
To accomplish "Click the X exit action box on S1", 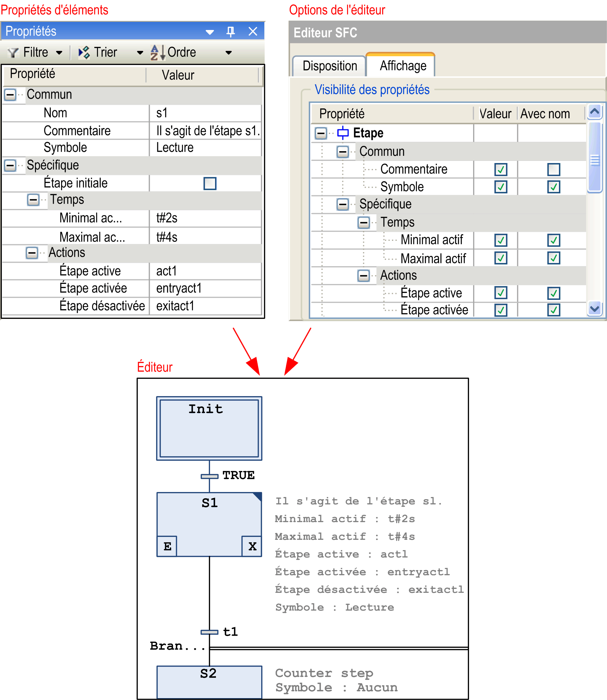I will [x=252, y=546].
